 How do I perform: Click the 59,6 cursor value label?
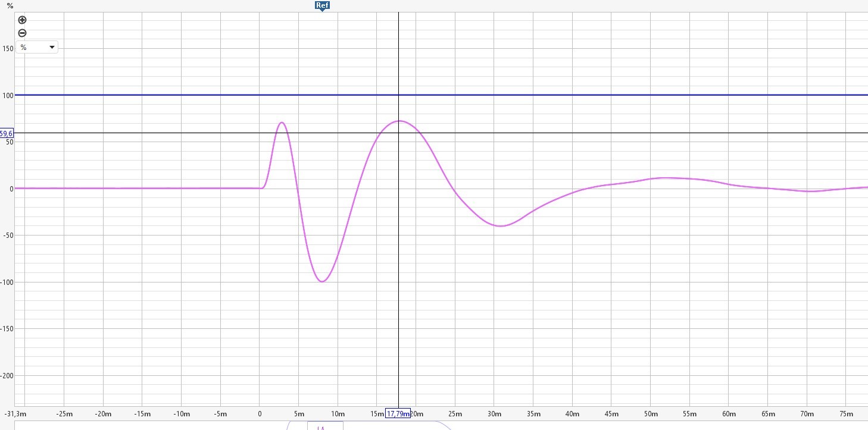7,134
